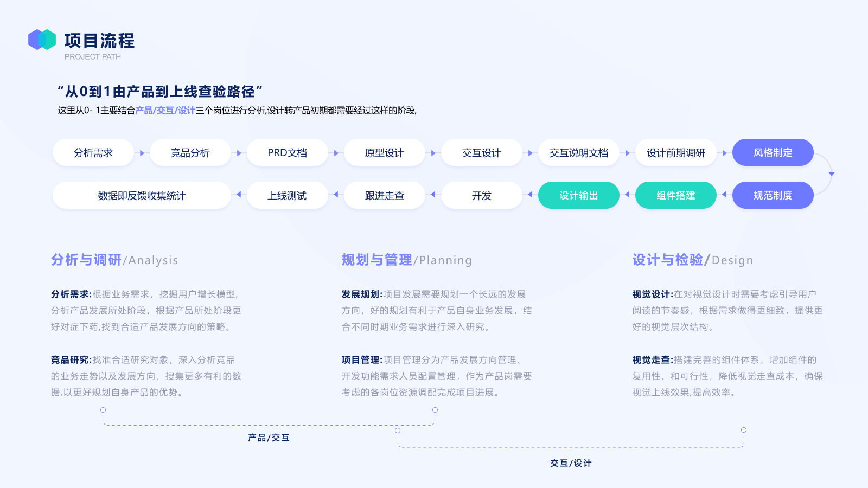This screenshot has height=488, width=868.
Task: Select the 开发 step pill
Action: coord(482,195)
